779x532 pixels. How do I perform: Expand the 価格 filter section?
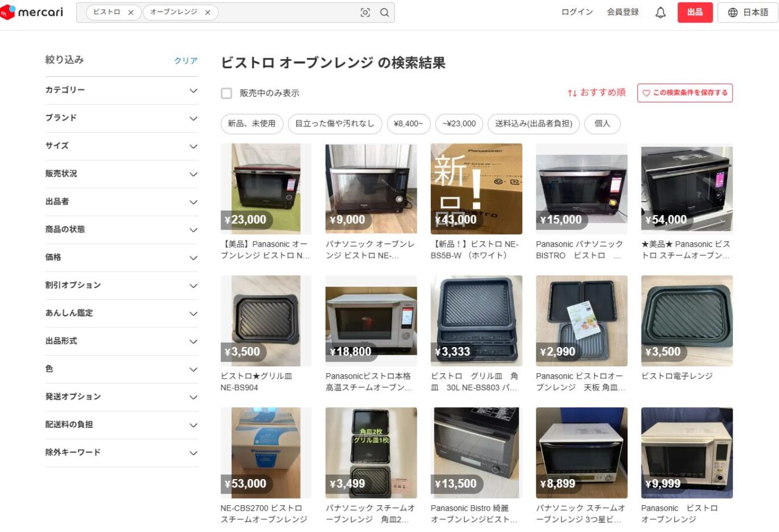tap(122, 257)
